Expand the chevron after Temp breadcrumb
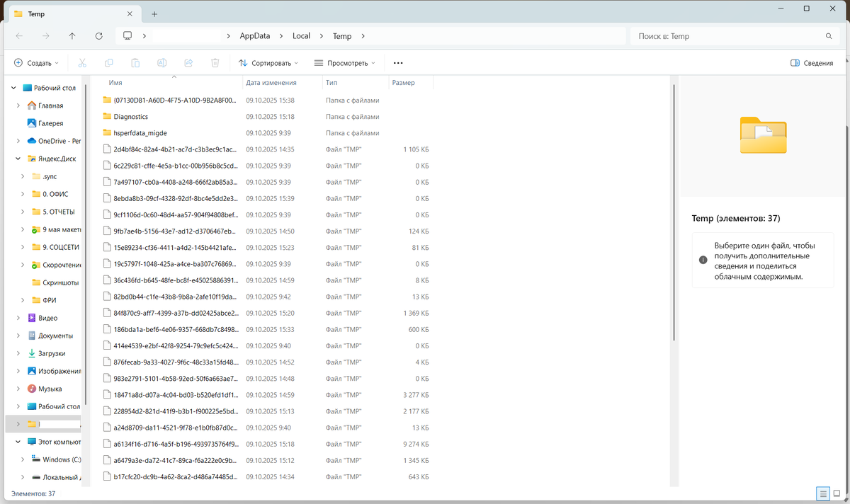The image size is (850, 504). [362, 36]
